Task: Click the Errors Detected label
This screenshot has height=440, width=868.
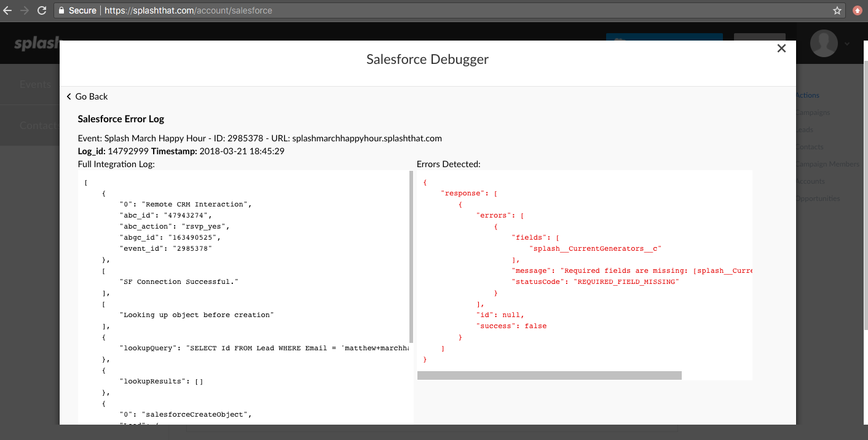Action: pyautogui.click(x=449, y=164)
